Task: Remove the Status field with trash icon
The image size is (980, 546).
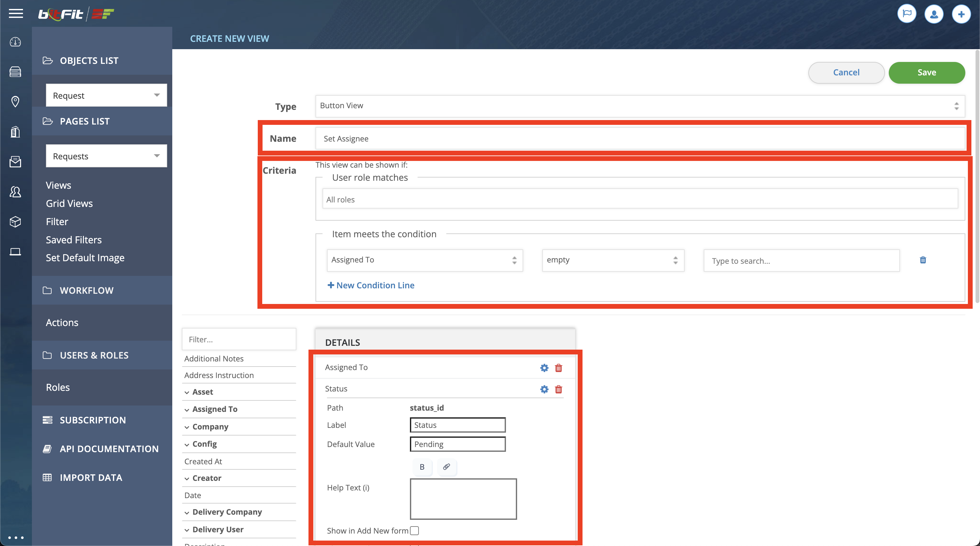Action: pos(559,389)
